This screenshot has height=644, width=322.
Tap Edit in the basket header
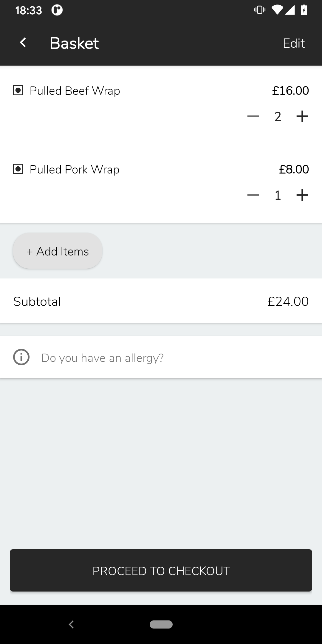pyautogui.click(x=294, y=43)
